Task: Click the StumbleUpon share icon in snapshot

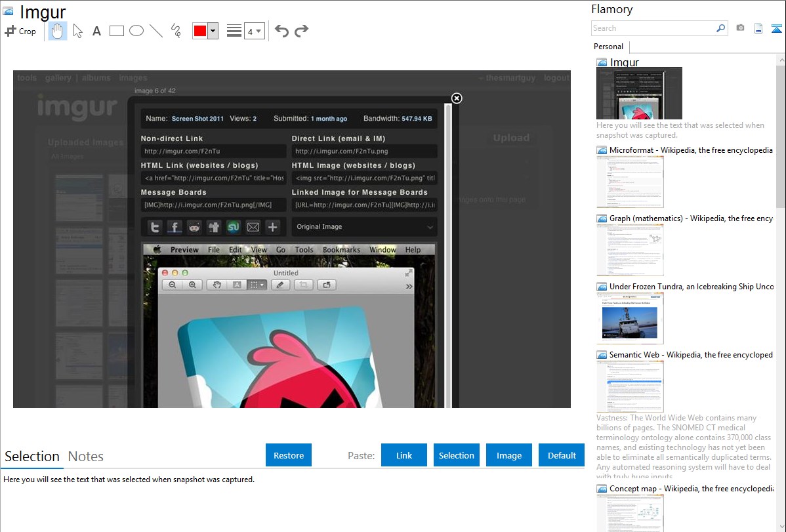Action: click(x=233, y=227)
